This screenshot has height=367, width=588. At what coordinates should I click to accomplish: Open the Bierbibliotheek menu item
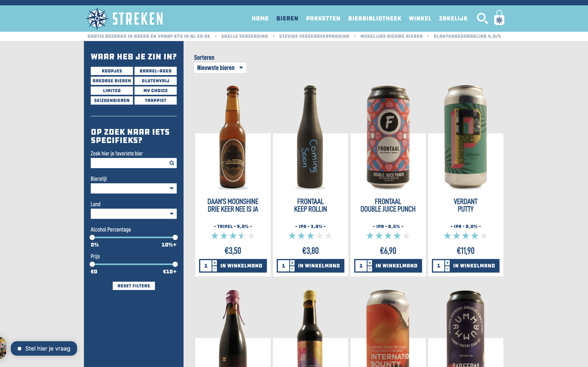click(375, 19)
